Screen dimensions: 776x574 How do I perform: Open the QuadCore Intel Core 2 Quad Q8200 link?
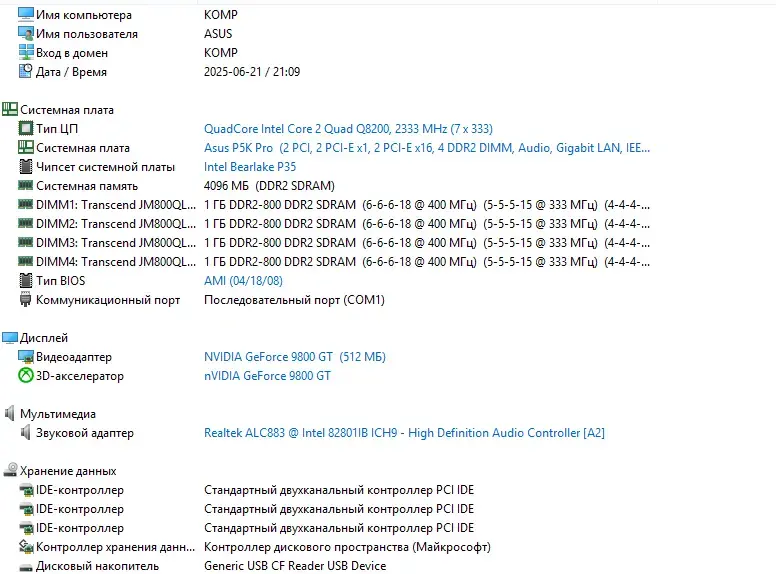(348, 129)
